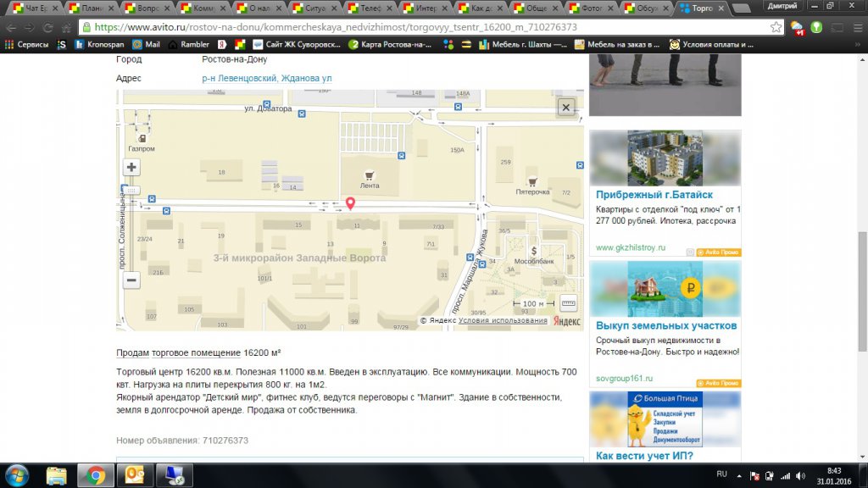Screen dimensions: 868x488
Task: Click the green round extension icon in the toolbar
Action: pyautogui.click(x=816, y=27)
